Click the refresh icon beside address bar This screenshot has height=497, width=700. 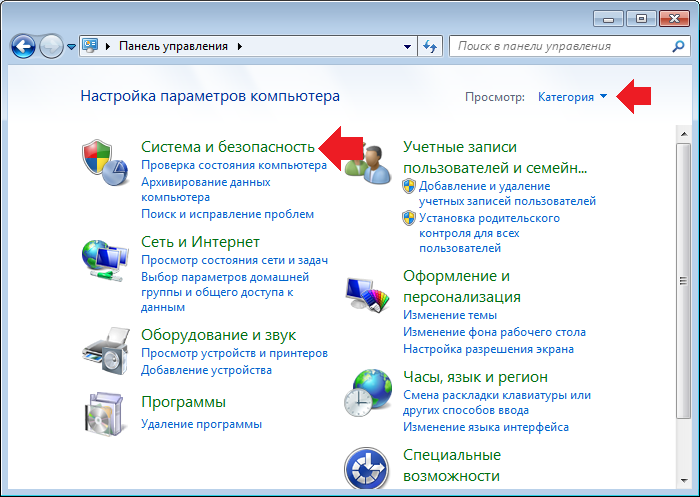[x=430, y=46]
